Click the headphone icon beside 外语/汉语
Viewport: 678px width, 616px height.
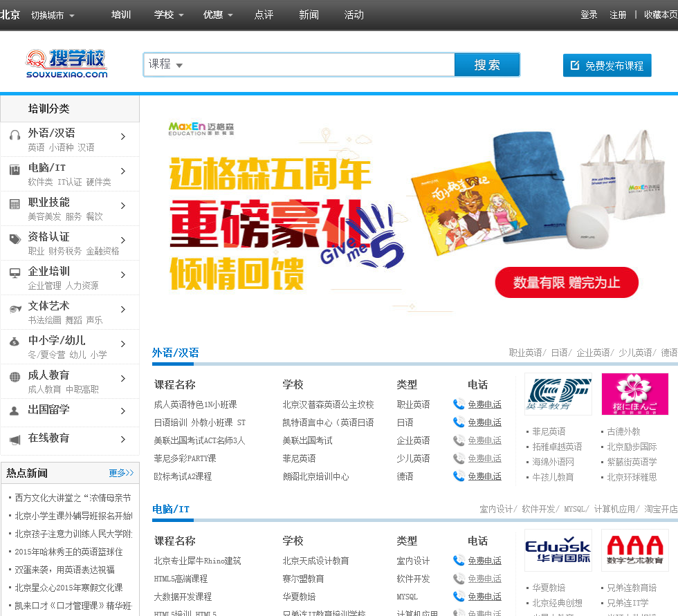coord(15,136)
